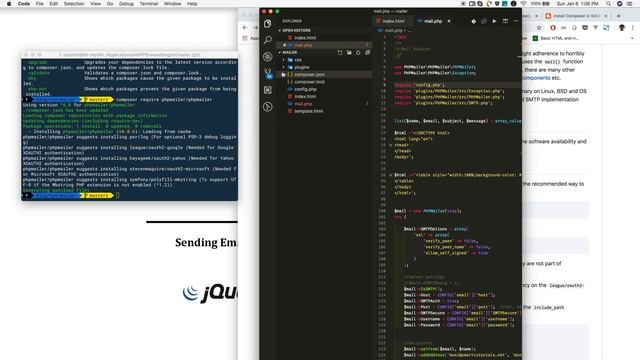Open the last circular activity bar icon in VS Code
The height and width of the screenshot is (360, 640).
[x=268, y=107]
